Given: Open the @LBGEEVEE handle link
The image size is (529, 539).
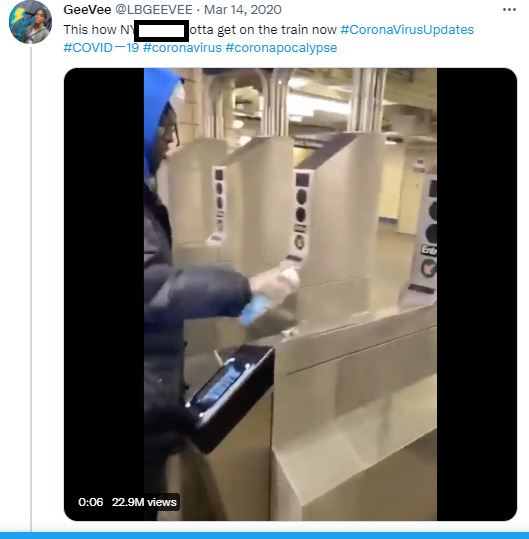Looking at the screenshot, I should pos(154,10).
